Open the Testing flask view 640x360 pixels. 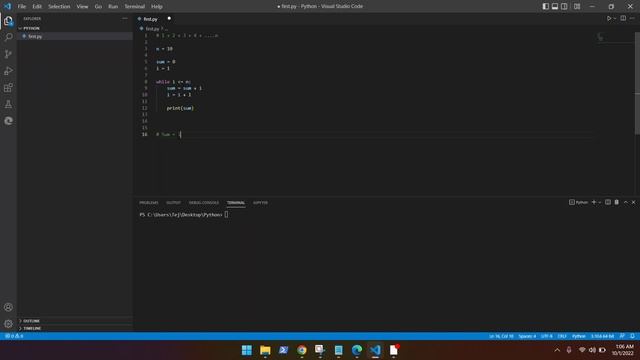click(8, 104)
